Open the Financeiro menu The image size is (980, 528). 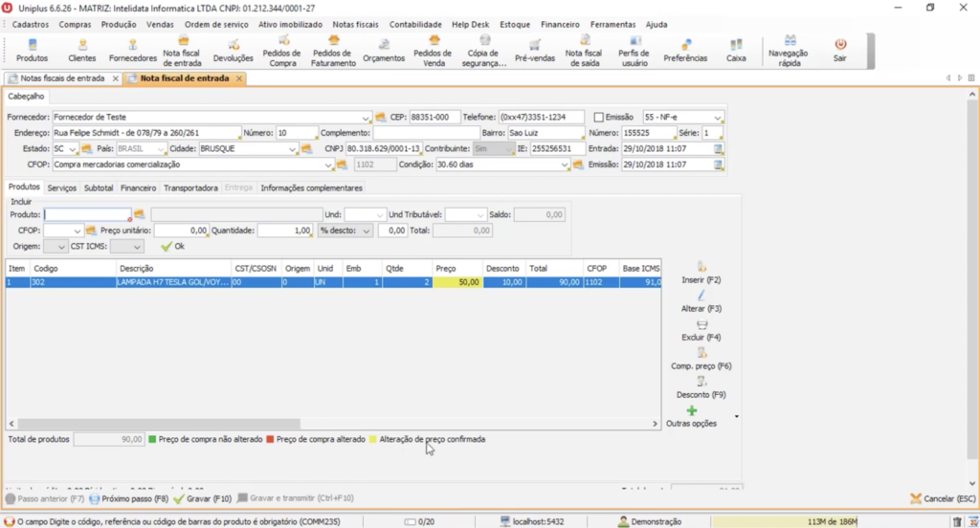point(560,24)
